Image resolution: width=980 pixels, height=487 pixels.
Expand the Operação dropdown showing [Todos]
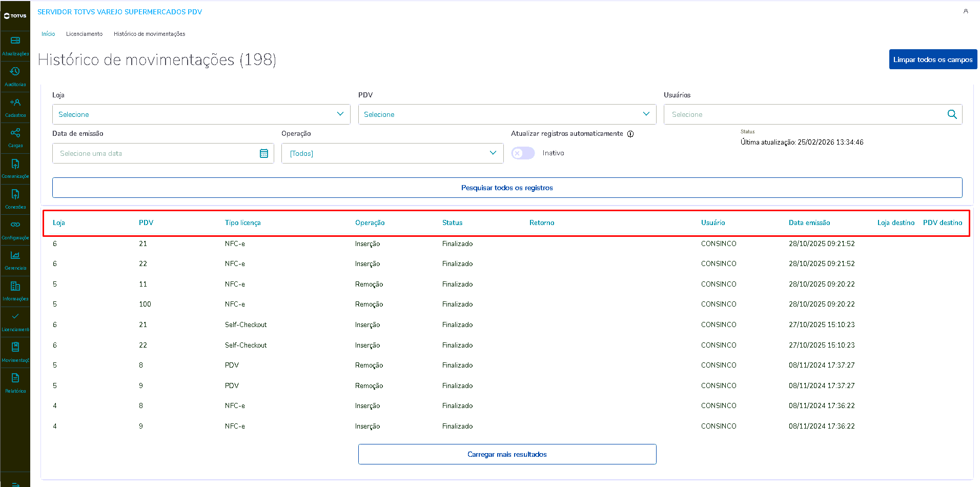point(392,153)
